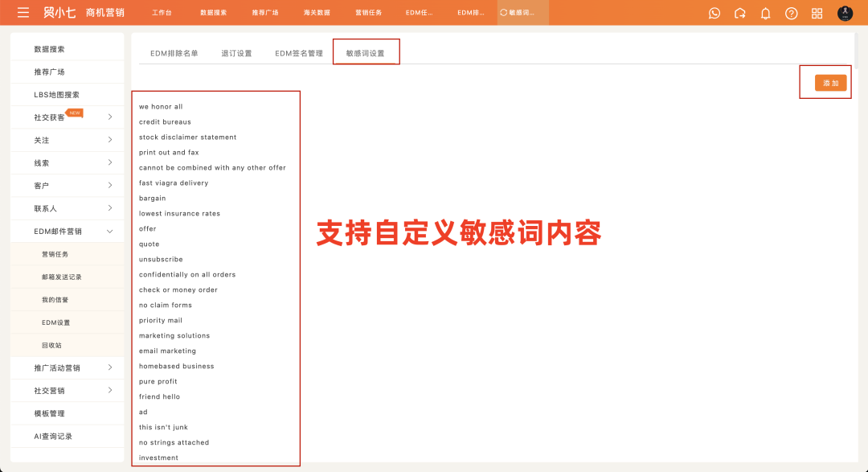Image resolution: width=868 pixels, height=472 pixels.
Task: Open the notification bell
Action: coord(766,14)
